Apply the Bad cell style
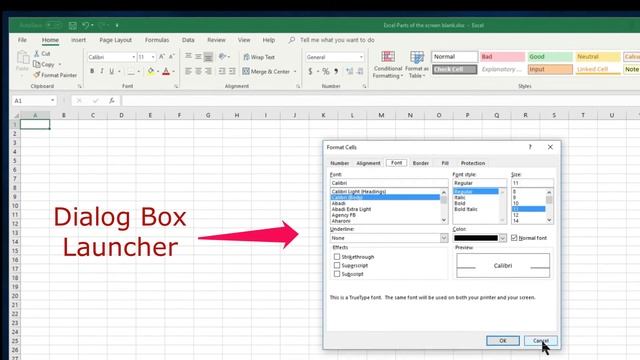 [502, 57]
